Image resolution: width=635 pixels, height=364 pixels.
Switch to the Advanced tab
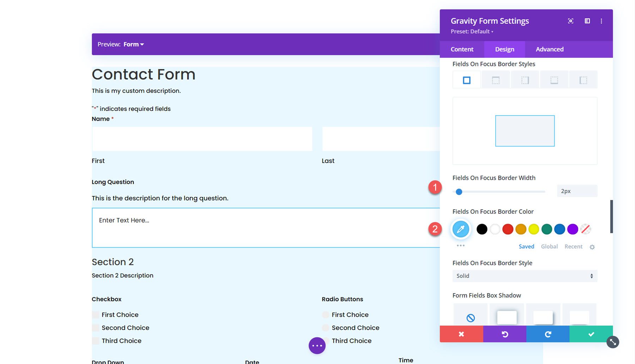pos(549,49)
